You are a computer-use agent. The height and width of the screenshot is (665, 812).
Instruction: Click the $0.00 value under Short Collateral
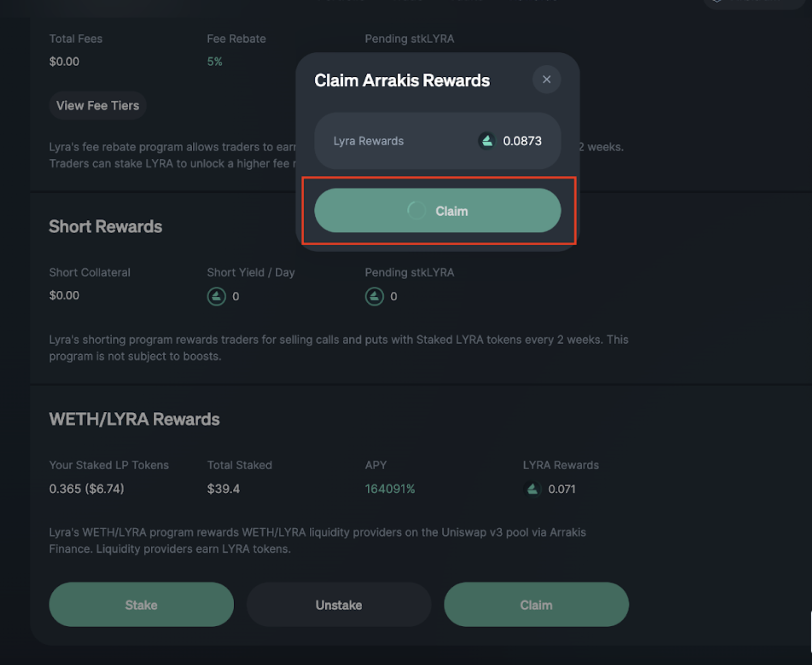tap(64, 295)
